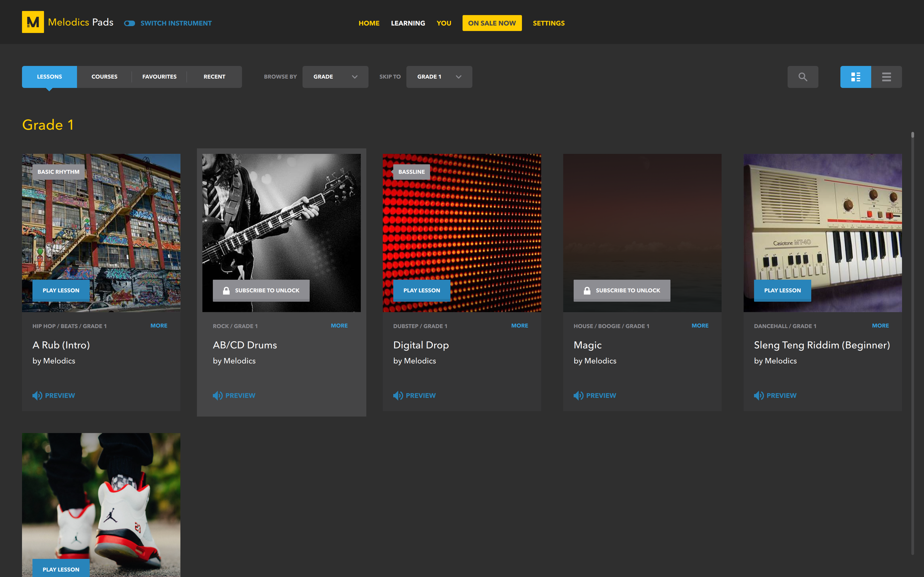Click lock icon on Magic lesson
The width and height of the screenshot is (924, 577).
pos(587,290)
